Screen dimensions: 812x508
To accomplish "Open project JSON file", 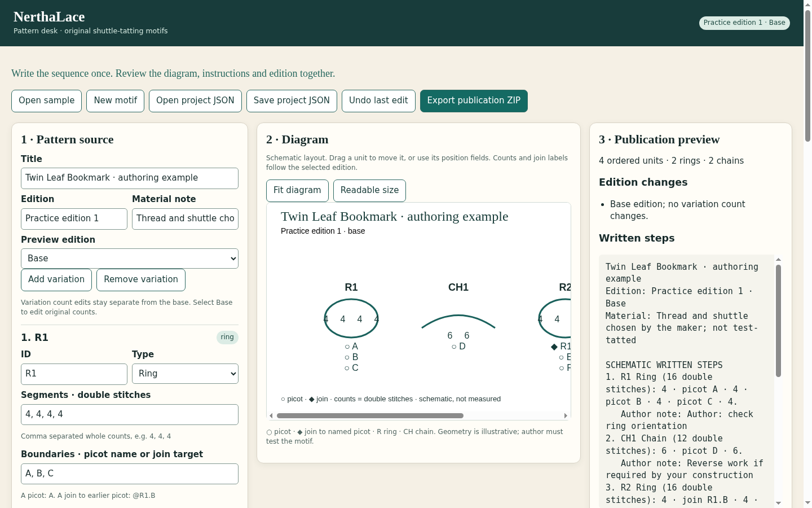I will [195, 101].
